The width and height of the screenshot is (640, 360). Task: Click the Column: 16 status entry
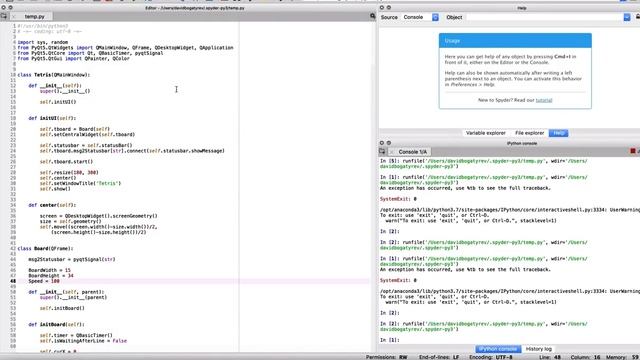point(585,357)
